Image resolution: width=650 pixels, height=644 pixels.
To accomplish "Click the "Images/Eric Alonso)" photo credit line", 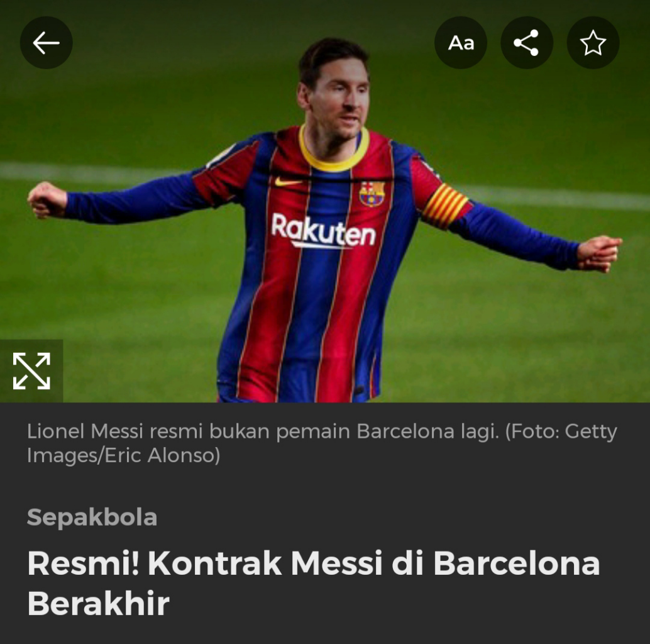I will click(x=124, y=455).
